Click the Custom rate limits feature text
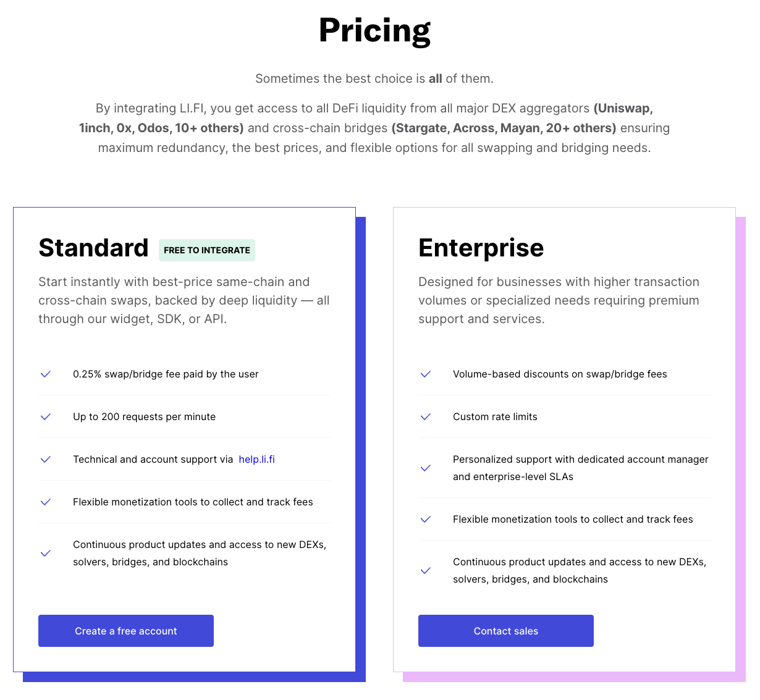The width and height of the screenshot is (760, 700). click(x=495, y=417)
